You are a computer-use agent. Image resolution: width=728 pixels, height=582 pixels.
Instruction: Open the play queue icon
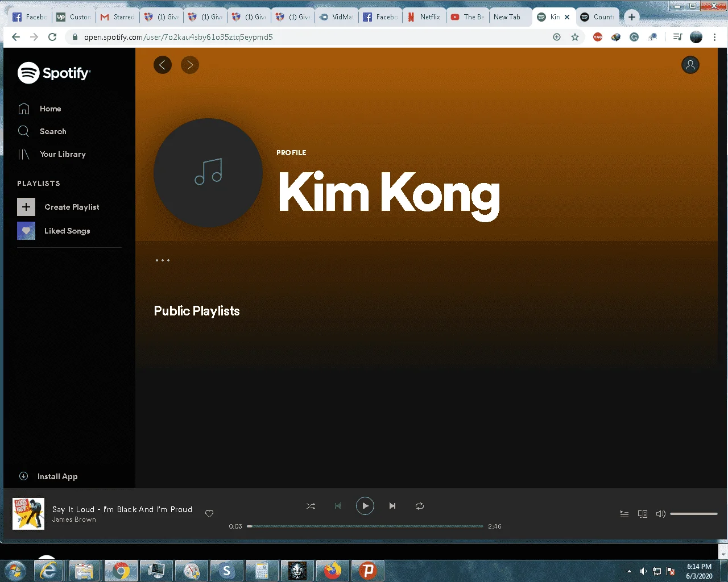click(624, 514)
